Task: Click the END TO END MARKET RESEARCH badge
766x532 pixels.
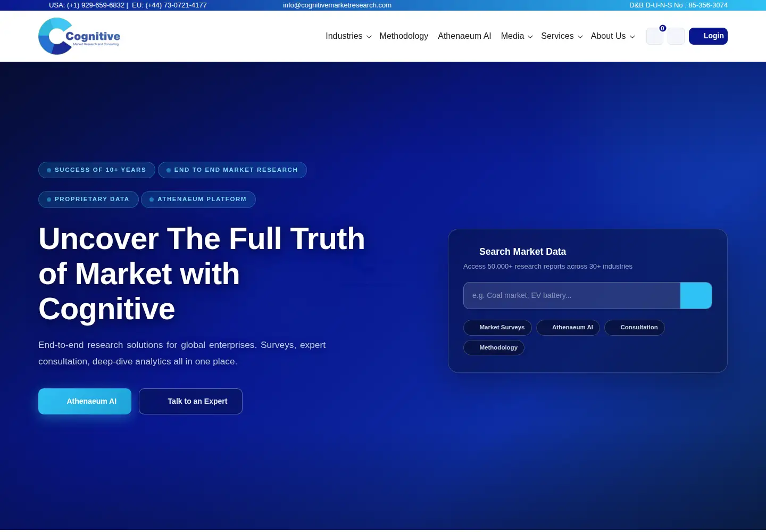Action: (232, 170)
